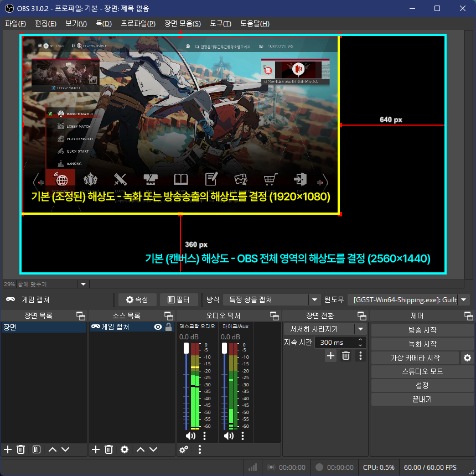Viewport: 476px width, 476px height.
Task: Delete the scene transition with trash icon
Action: point(346,356)
